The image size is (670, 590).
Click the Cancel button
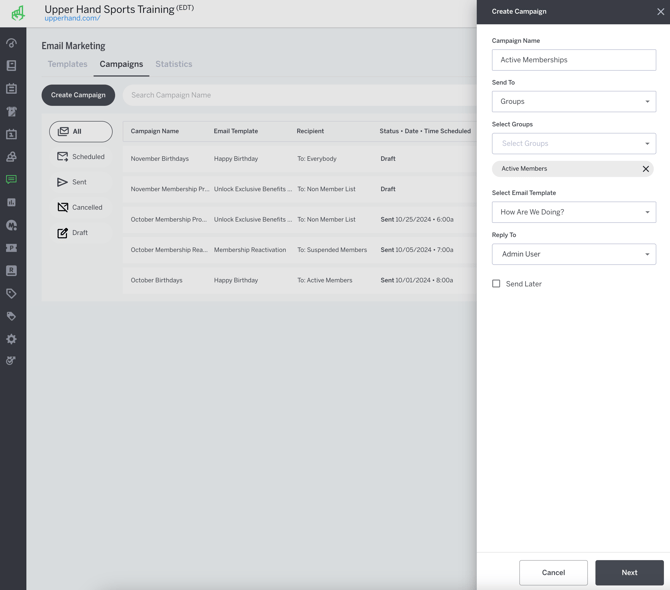click(553, 572)
